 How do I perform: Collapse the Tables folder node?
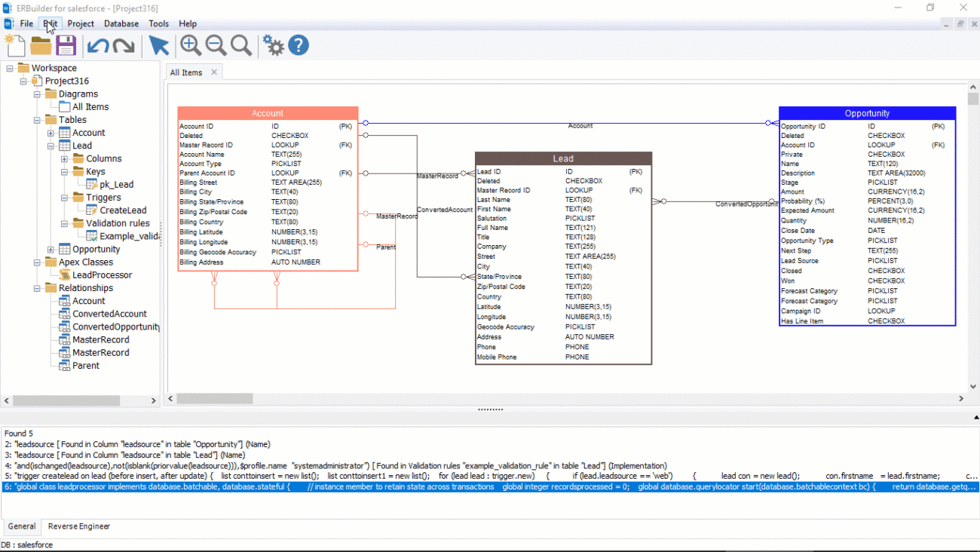37,120
